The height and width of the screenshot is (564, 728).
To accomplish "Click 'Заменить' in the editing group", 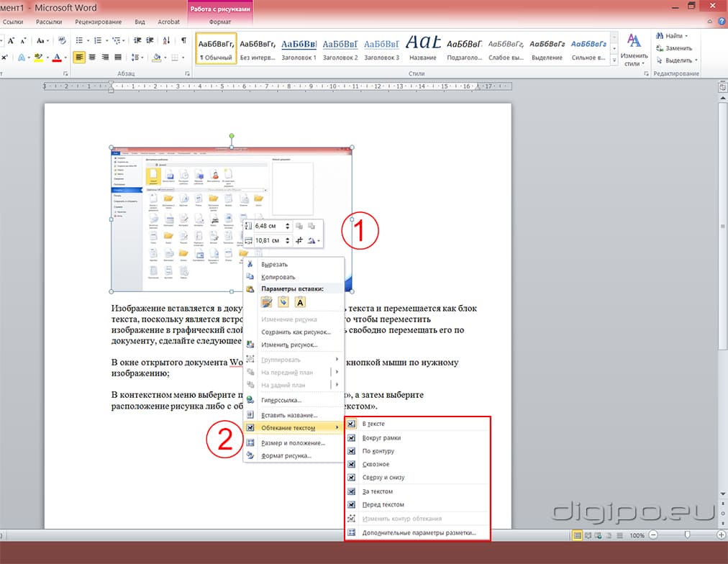I will pos(678,48).
